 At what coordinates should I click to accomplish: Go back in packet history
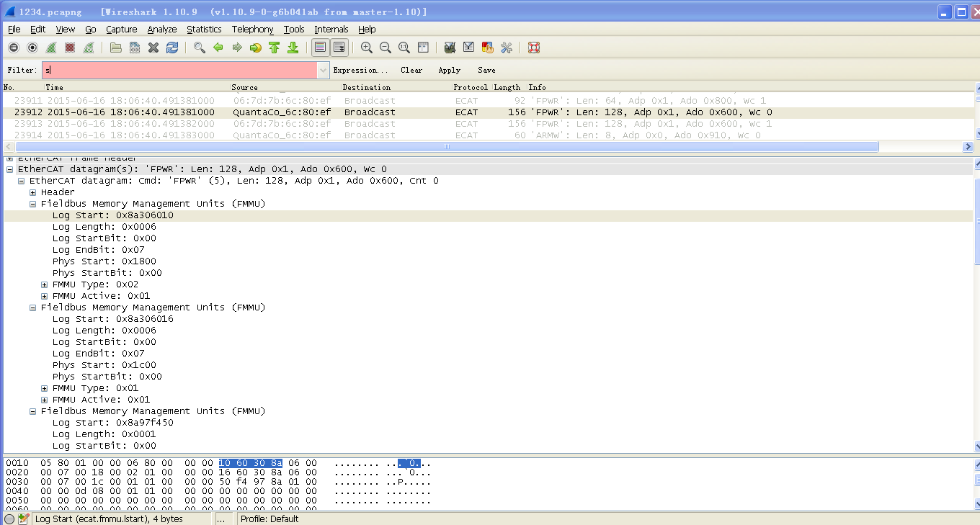218,48
